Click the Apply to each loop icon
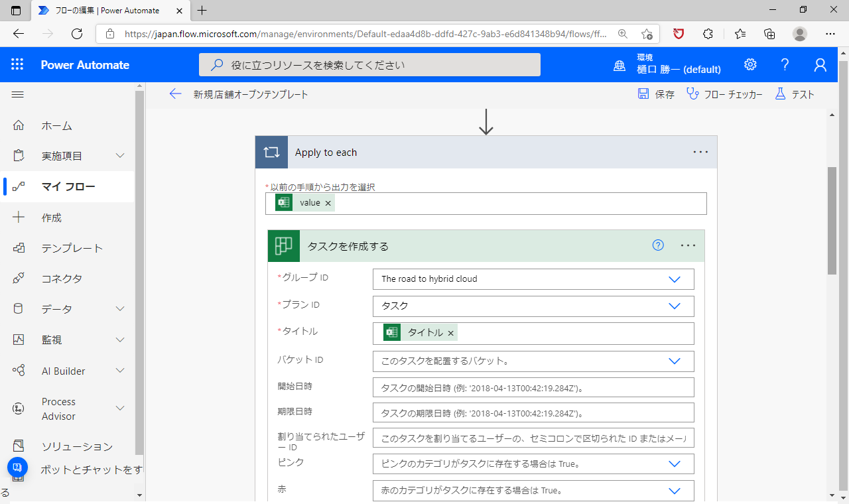Screen dimensions: 849x504 [272, 153]
